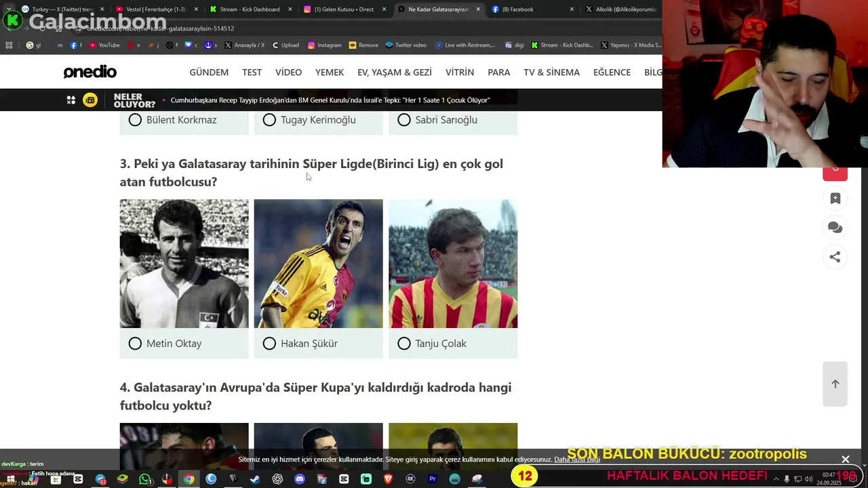Go to the VİTRİN section
The image size is (868, 488).
click(x=460, y=73)
